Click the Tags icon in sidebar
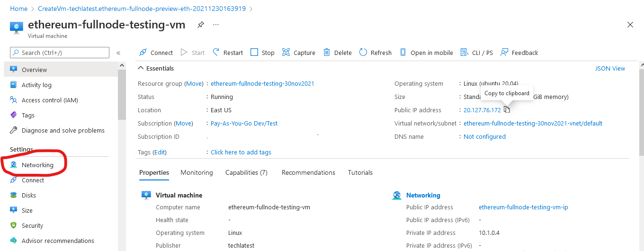 pos(13,115)
